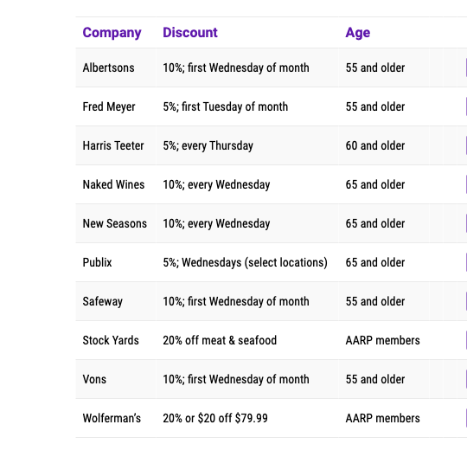Click the Discount column header
467x476 pixels.
(190, 33)
